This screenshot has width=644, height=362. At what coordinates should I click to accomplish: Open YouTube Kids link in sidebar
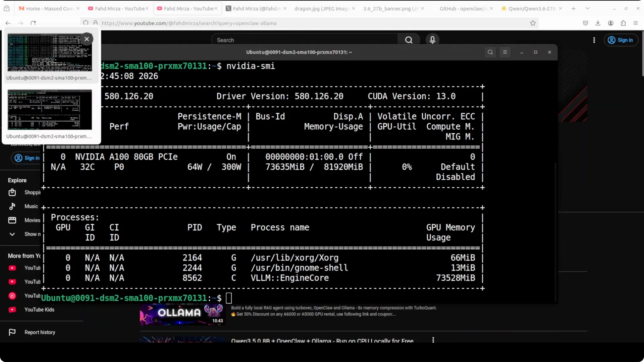click(39, 310)
